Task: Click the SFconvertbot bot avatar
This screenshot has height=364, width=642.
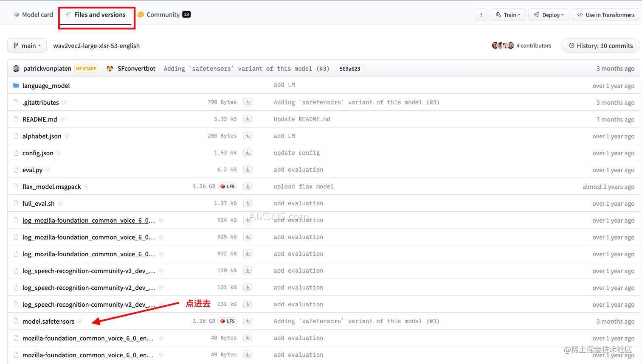Action: 110,68
